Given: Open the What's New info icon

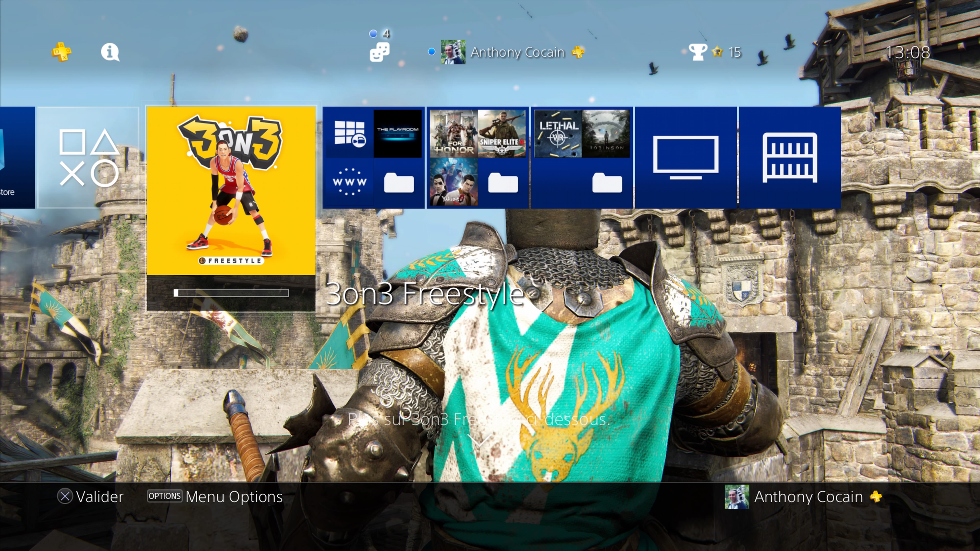Looking at the screenshot, I should [x=110, y=52].
